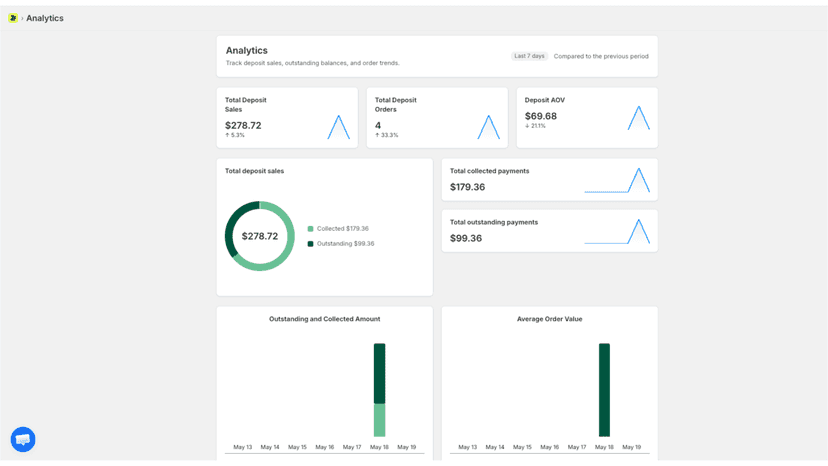Click the Analytics card heading
Image resolution: width=828 pixels, height=466 pixels.
click(247, 51)
